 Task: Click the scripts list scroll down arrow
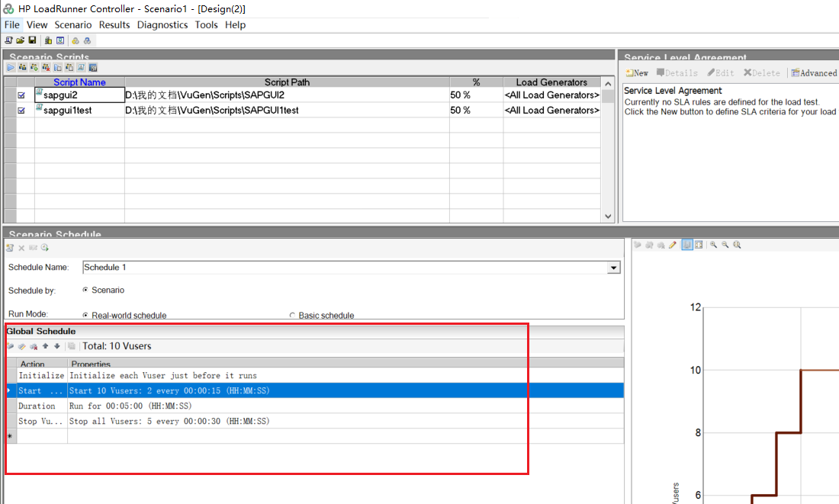(x=608, y=216)
